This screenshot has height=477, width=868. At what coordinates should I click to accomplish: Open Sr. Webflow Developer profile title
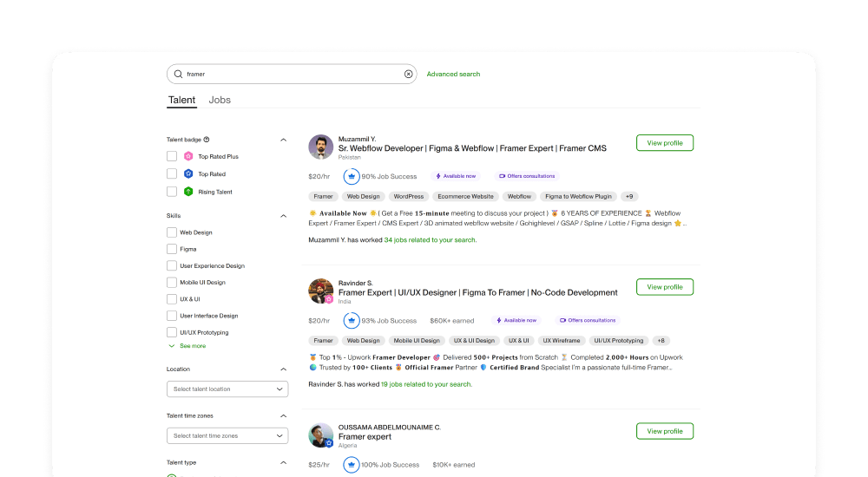coord(472,148)
